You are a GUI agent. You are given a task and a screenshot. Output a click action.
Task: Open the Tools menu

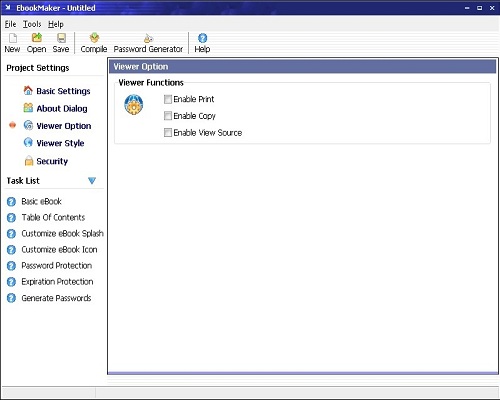click(x=32, y=24)
